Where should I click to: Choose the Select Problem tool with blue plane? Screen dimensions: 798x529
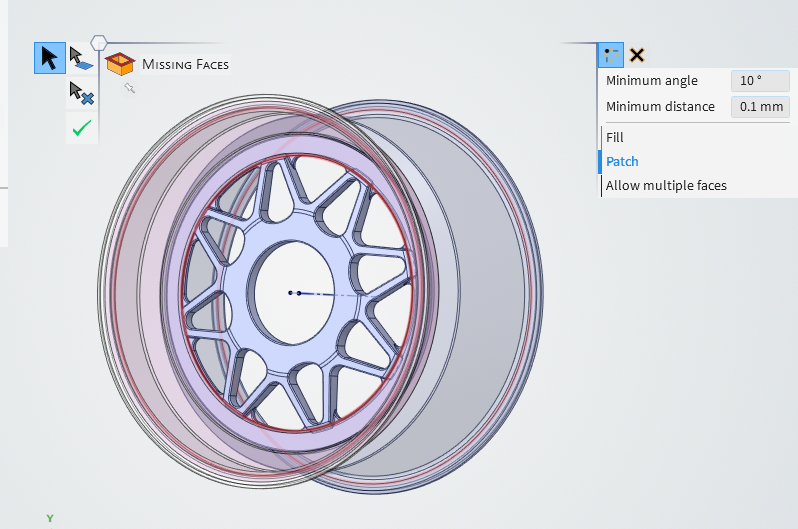point(81,58)
